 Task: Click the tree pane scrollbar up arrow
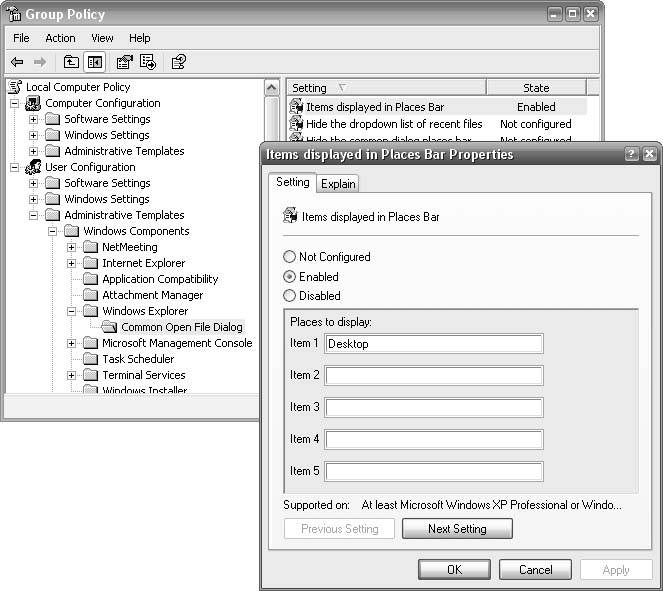tap(272, 88)
